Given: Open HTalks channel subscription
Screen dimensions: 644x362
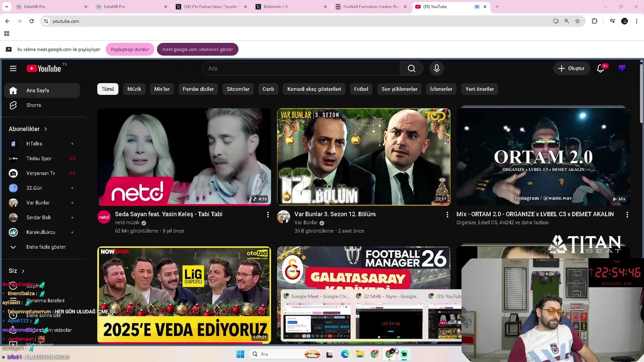Looking at the screenshot, I should click(x=42, y=144).
